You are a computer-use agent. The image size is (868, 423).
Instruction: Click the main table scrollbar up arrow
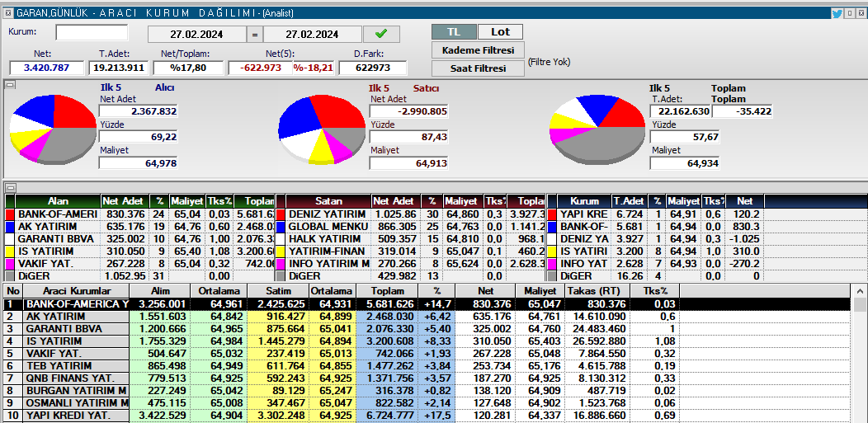860,291
